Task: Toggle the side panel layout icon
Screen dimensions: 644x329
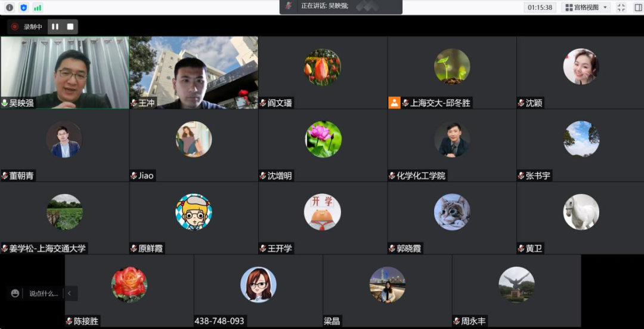Action: click(x=637, y=7)
